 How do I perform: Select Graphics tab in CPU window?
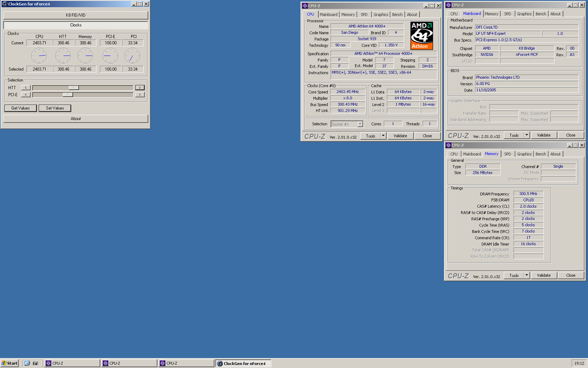coord(380,15)
